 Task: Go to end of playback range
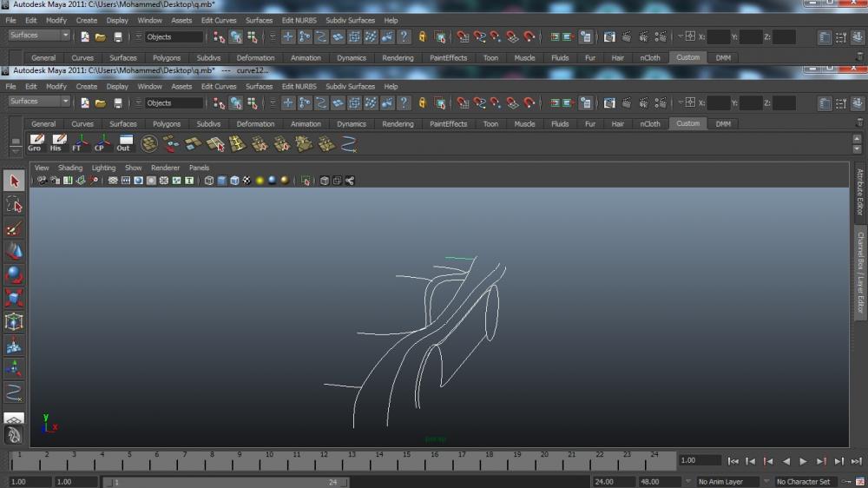857,461
